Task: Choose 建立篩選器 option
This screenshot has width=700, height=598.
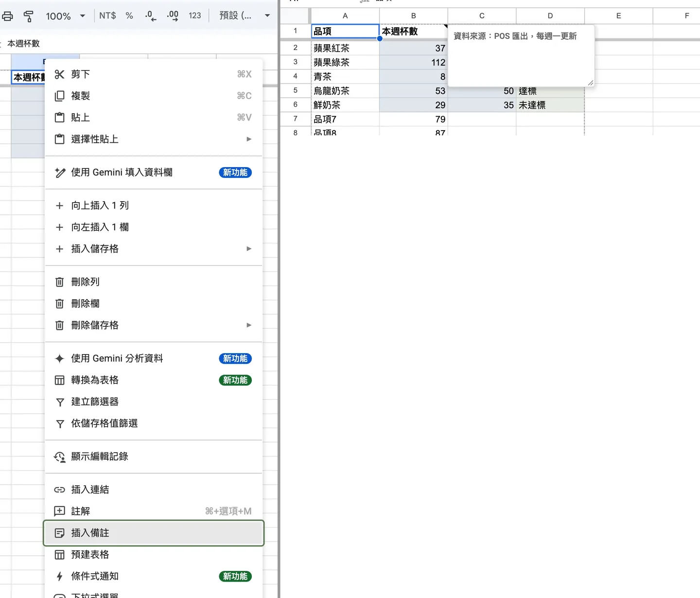Action: 154,402
